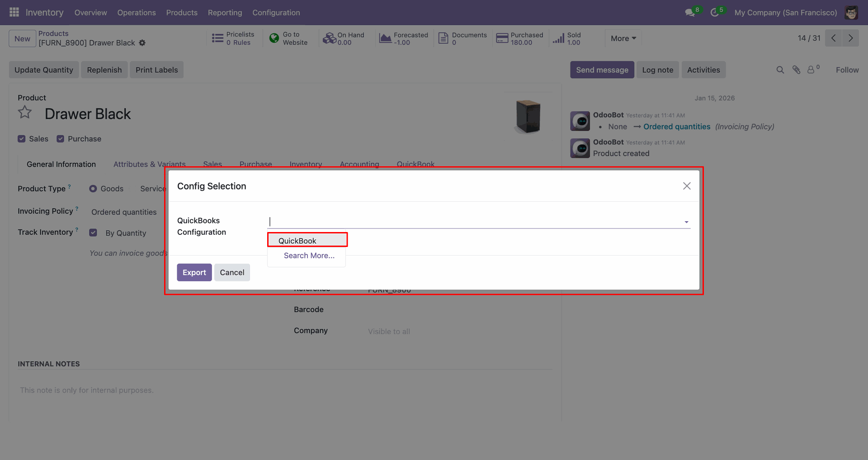Image resolution: width=868 pixels, height=460 pixels.
Task: Click the Replenish button
Action: (104, 70)
